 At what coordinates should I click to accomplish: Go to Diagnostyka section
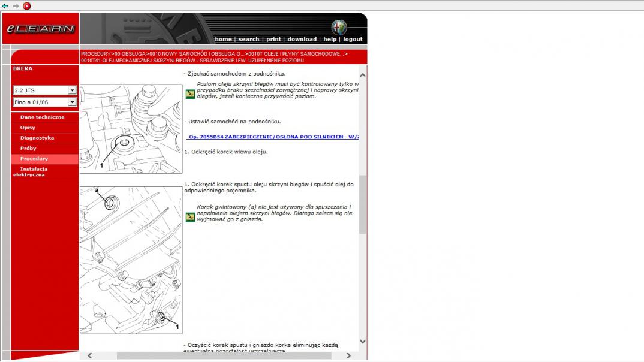pyautogui.click(x=37, y=138)
